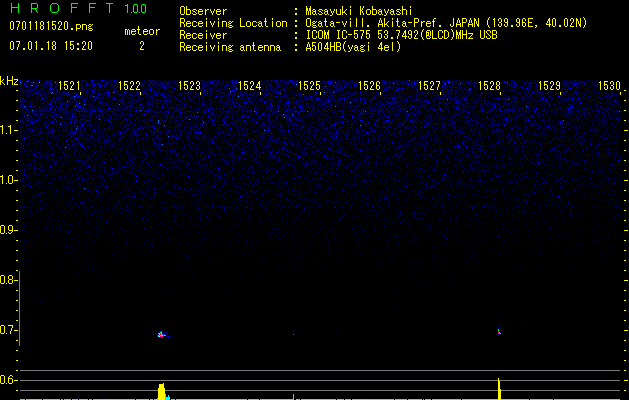Screen dimensions: 629x400
Task: Click the HROFFT 1.0.0 title text
Action: [x=78, y=8]
